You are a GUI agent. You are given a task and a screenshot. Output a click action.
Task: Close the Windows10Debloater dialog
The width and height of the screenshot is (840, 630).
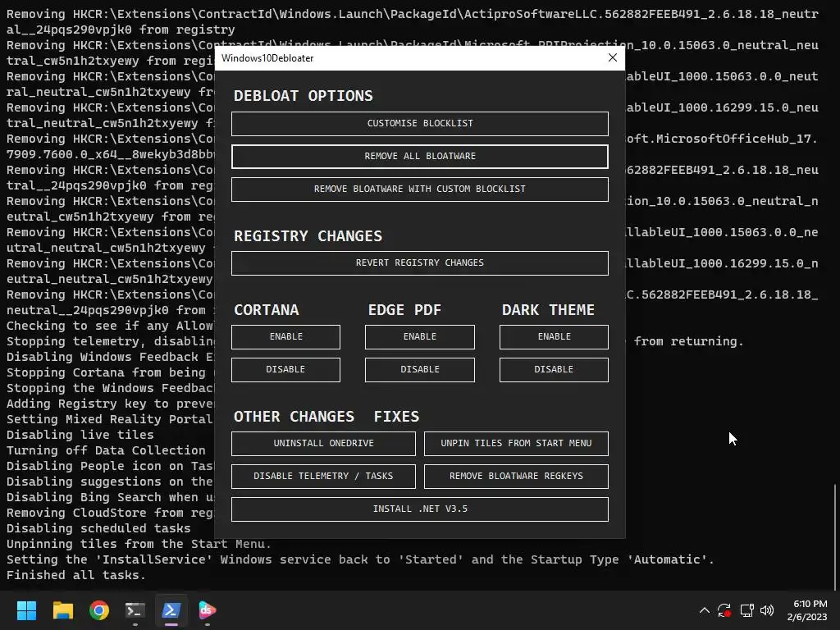click(613, 58)
